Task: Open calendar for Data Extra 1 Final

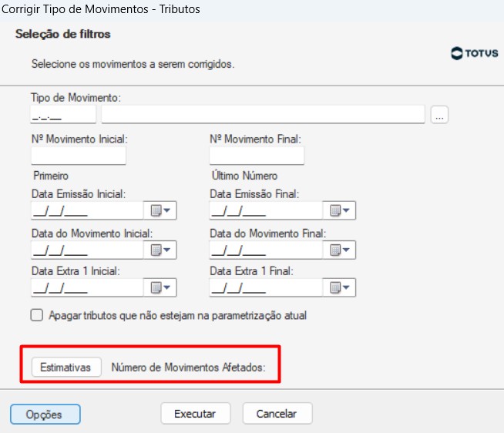Action: (x=339, y=287)
